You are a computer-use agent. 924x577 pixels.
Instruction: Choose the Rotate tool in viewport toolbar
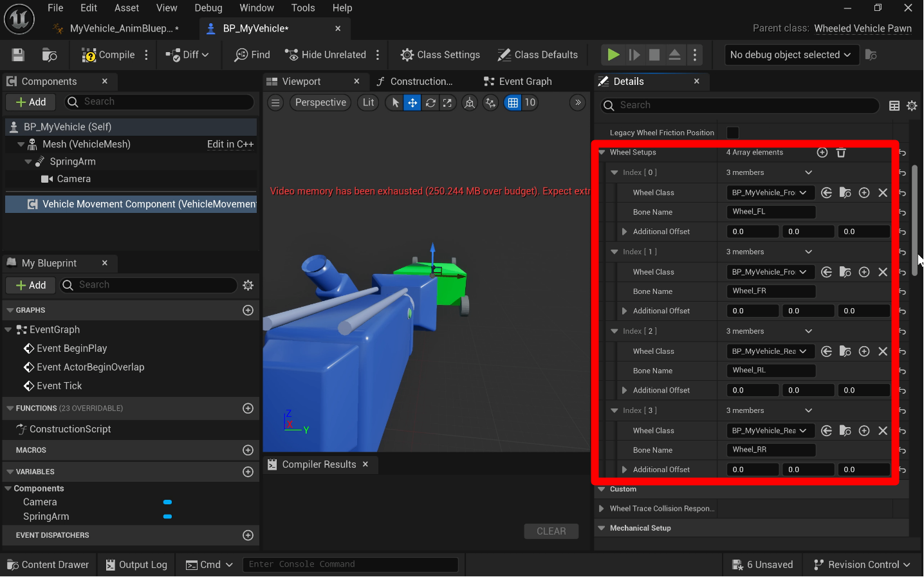pyautogui.click(x=430, y=103)
